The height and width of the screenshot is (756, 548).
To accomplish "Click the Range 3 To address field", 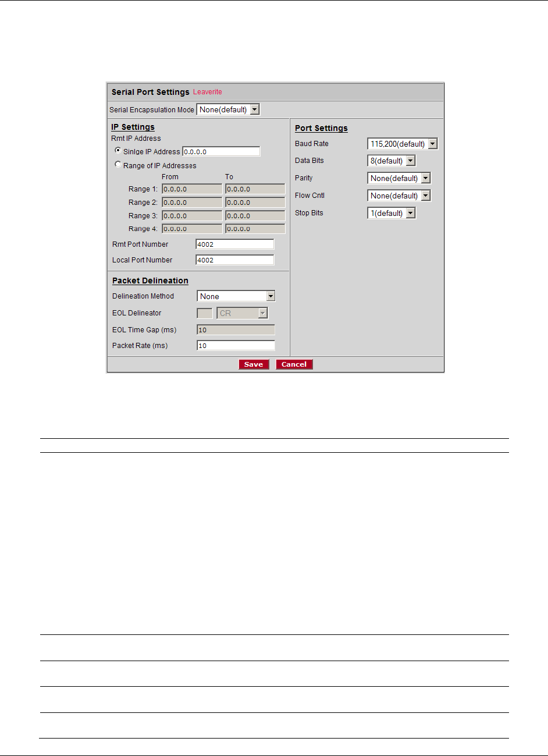I will (255, 216).
